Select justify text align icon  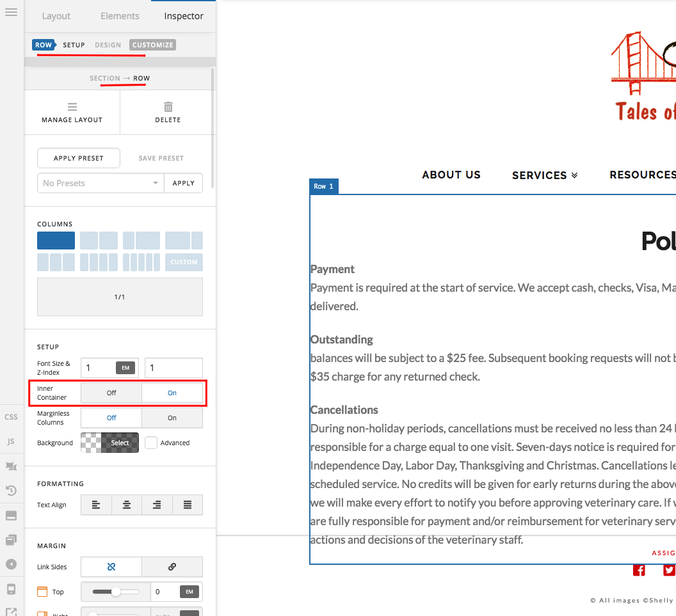pyautogui.click(x=188, y=505)
